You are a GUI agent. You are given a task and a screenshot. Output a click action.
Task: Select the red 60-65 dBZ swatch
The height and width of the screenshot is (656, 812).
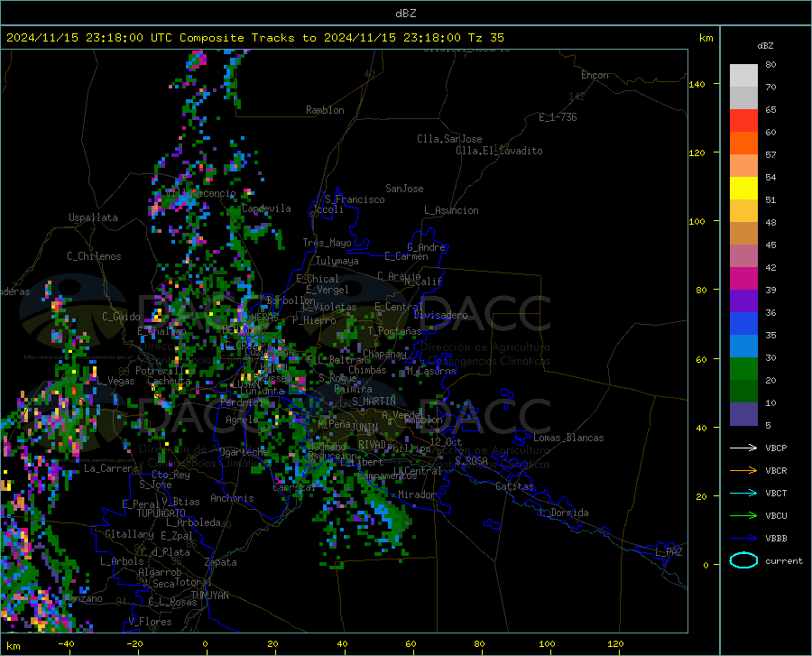coord(743,121)
